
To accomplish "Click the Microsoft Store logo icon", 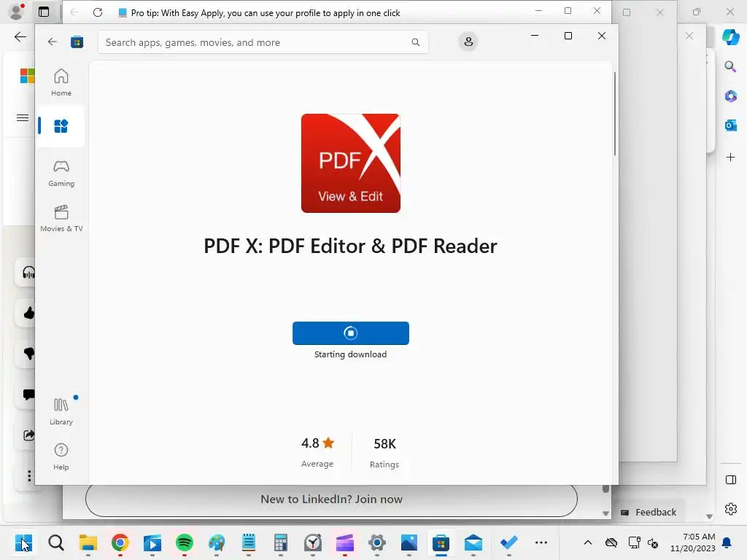I will pyautogui.click(x=77, y=42).
